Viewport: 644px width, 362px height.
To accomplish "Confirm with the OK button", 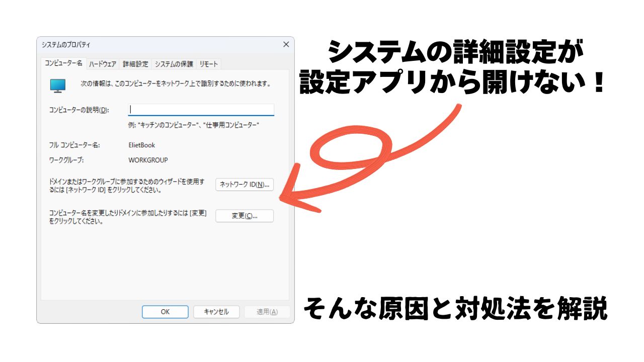I will [165, 312].
